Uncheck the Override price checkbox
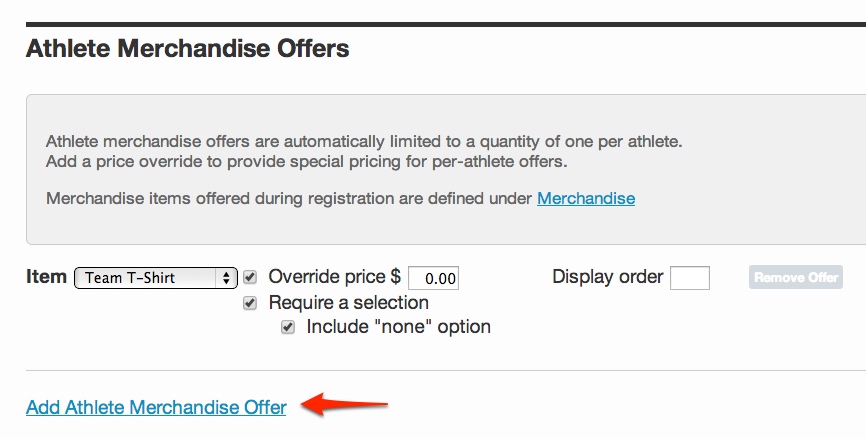The image size is (866, 439). 250,277
